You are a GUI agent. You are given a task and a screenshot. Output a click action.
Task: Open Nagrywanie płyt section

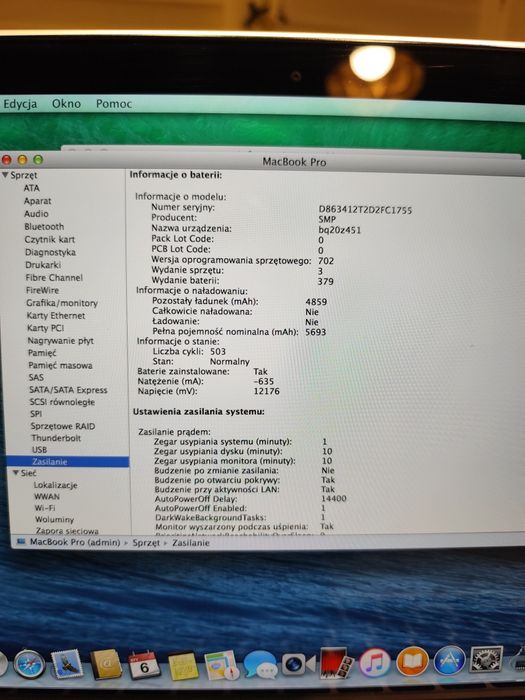[x=61, y=341]
